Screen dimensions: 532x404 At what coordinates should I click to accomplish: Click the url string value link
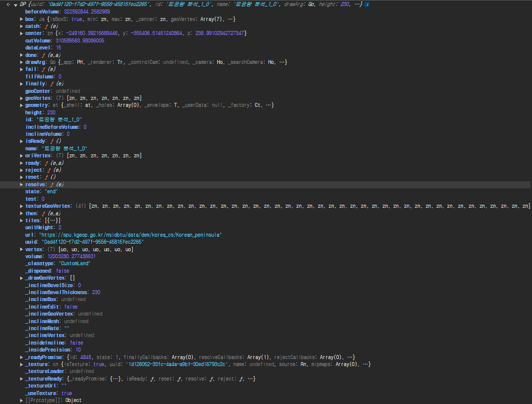(130, 235)
